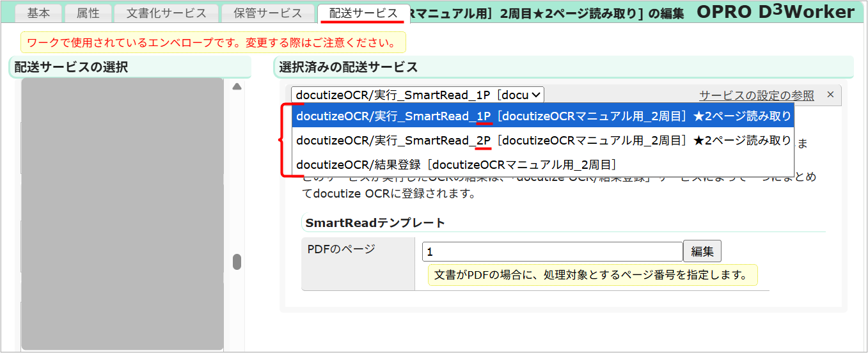
Task: Open the サービスの設定の参照 link
Action: [756, 95]
